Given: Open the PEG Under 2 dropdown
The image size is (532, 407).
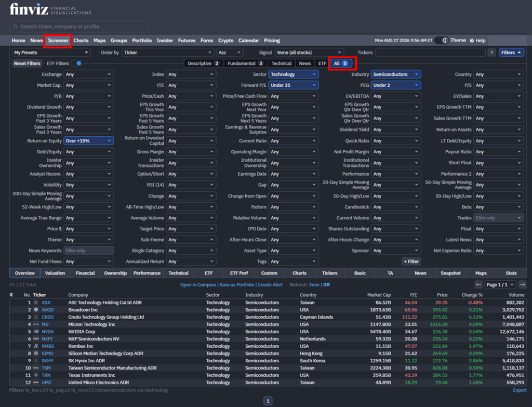Looking at the screenshot, I should pos(395,85).
